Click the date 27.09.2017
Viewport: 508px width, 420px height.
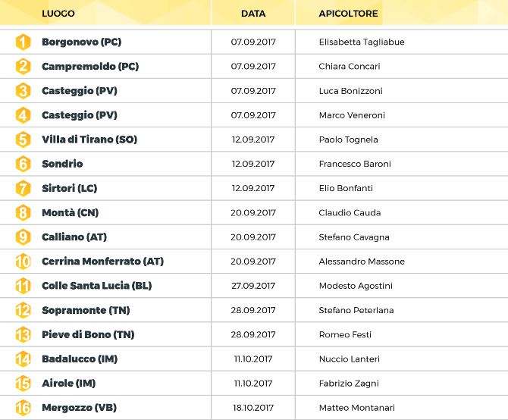pyautogui.click(x=253, y=286)
